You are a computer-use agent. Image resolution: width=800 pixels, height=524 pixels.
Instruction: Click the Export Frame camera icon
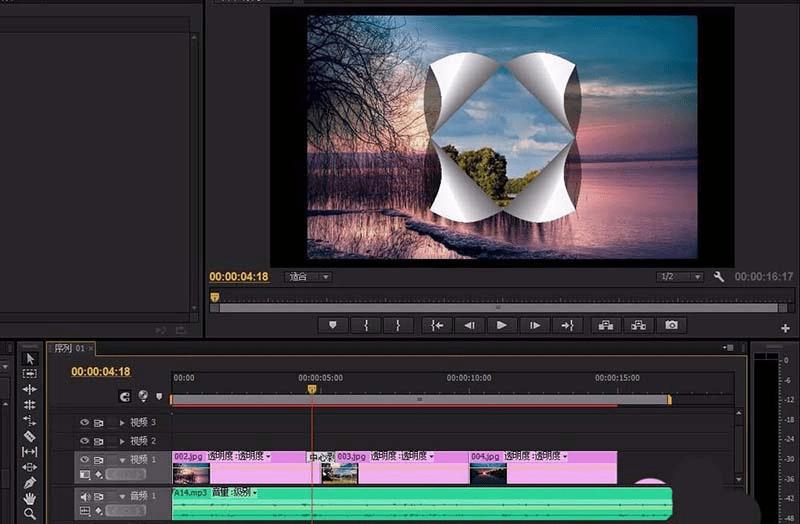[x=672, y=325]
